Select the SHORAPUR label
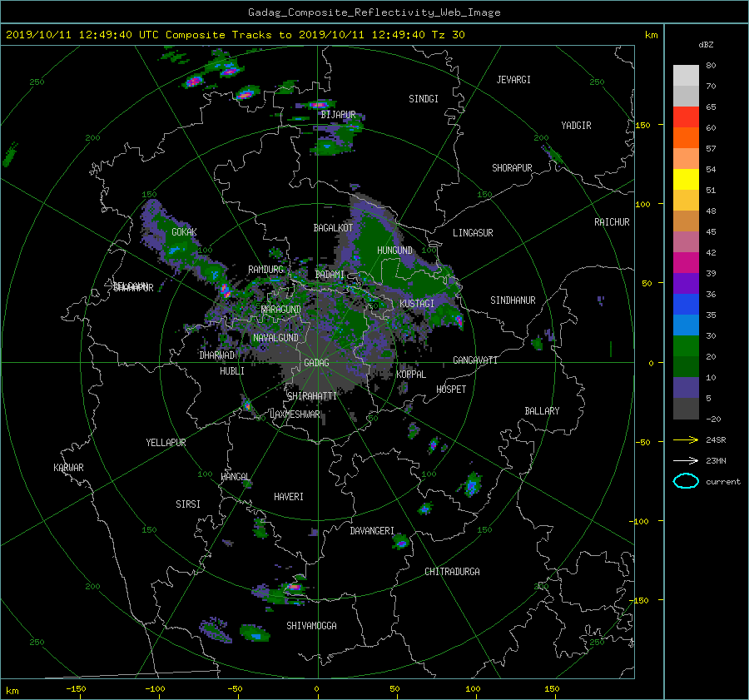Viewport: 749px width, 700px height. [512, 168]
